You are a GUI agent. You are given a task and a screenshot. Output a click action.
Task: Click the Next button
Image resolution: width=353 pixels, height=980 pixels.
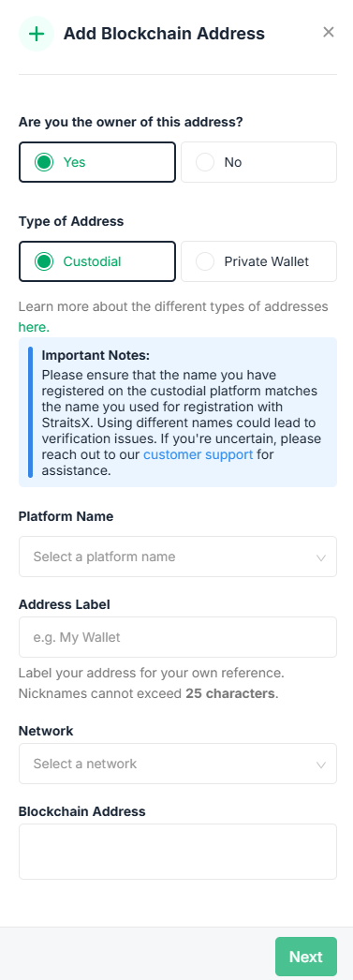(x=306, y=957)
